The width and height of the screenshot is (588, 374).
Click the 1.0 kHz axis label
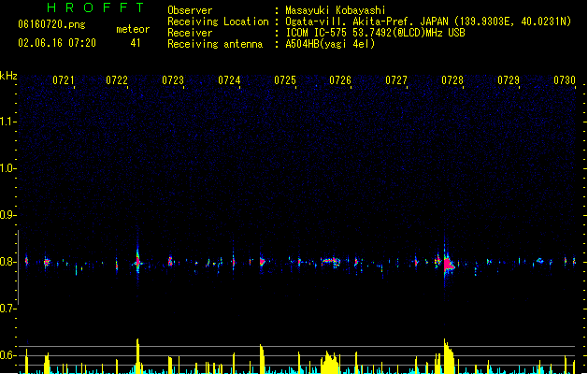coord(7,168)
